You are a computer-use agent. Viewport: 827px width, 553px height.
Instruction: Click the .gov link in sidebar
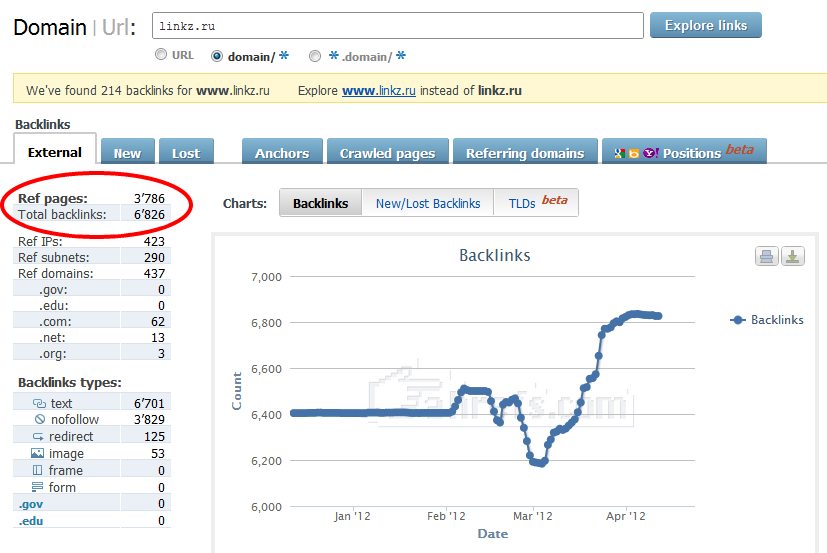[30, 504]
